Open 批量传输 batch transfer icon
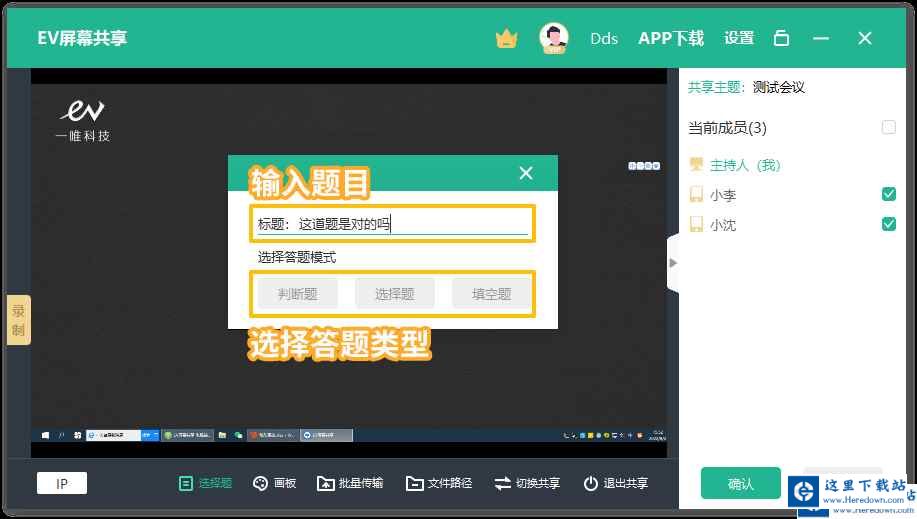Screen dimensions: 917x519 pos(325,483)
